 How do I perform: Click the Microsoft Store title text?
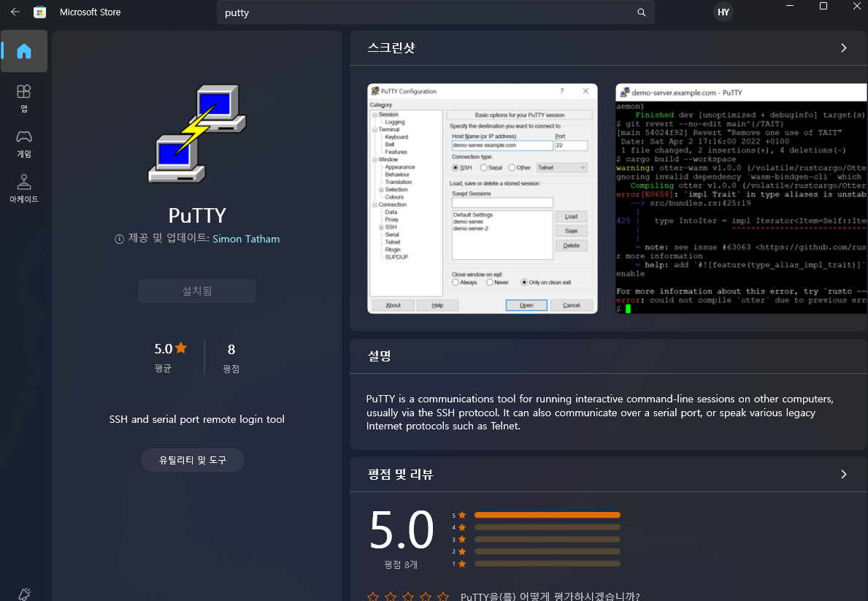[91, 12]
